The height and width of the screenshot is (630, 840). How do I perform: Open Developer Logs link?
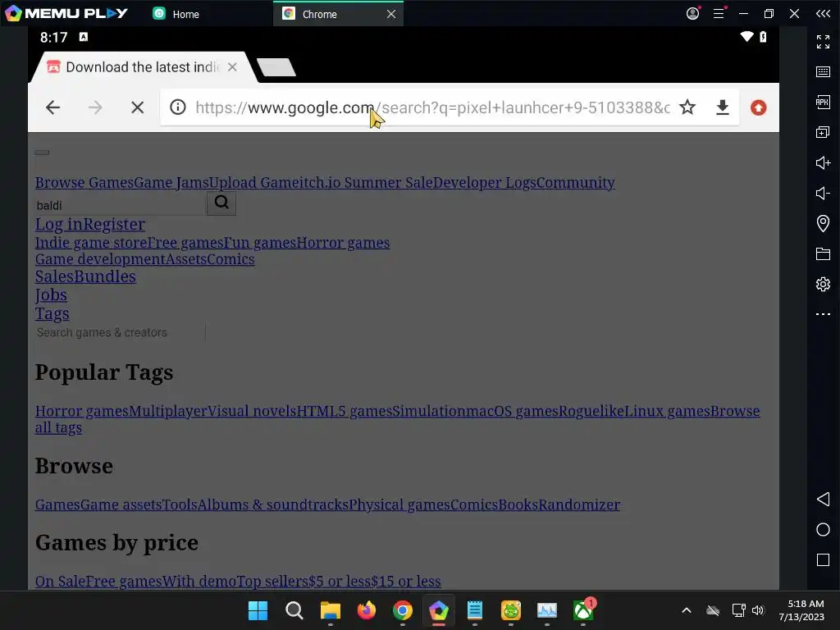[x=484, y=183]
